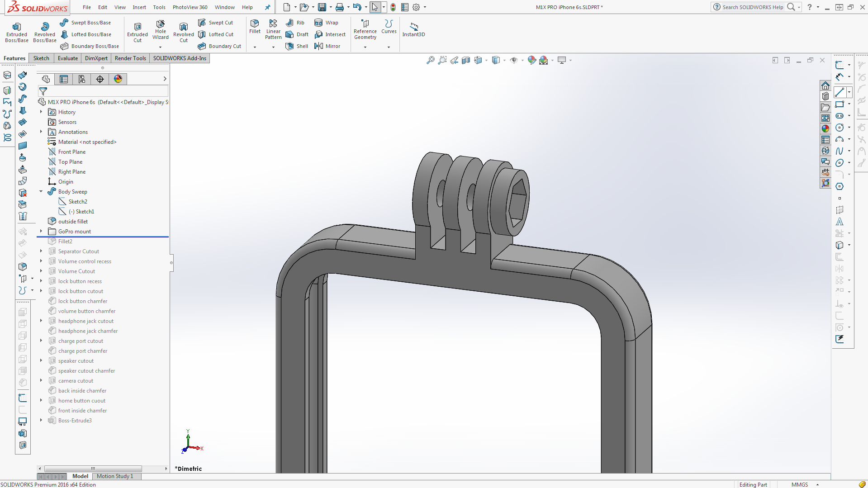Switch to the Sketch tab
The height and width of the screenshot is (488, 868).
point(41,58)
